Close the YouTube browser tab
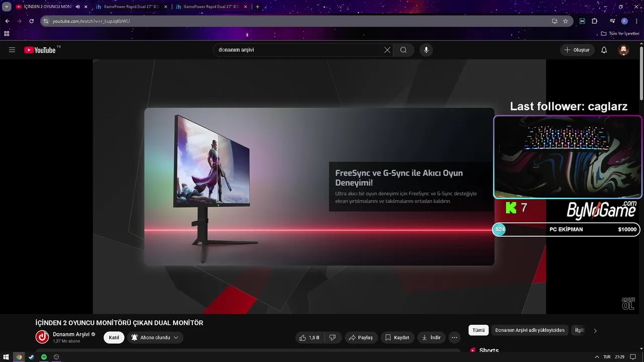Screen dimensions: 644x362 click(86, 7)
